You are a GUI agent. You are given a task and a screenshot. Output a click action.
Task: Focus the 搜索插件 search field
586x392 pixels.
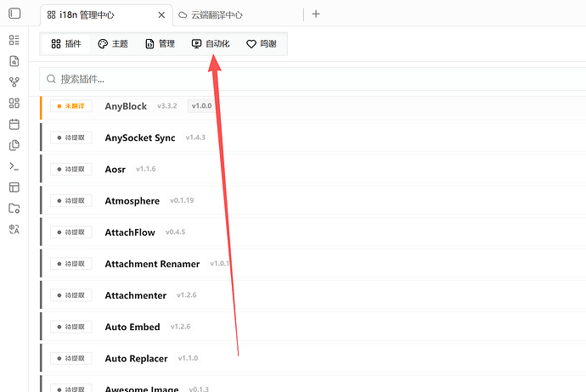pos(313,79)
